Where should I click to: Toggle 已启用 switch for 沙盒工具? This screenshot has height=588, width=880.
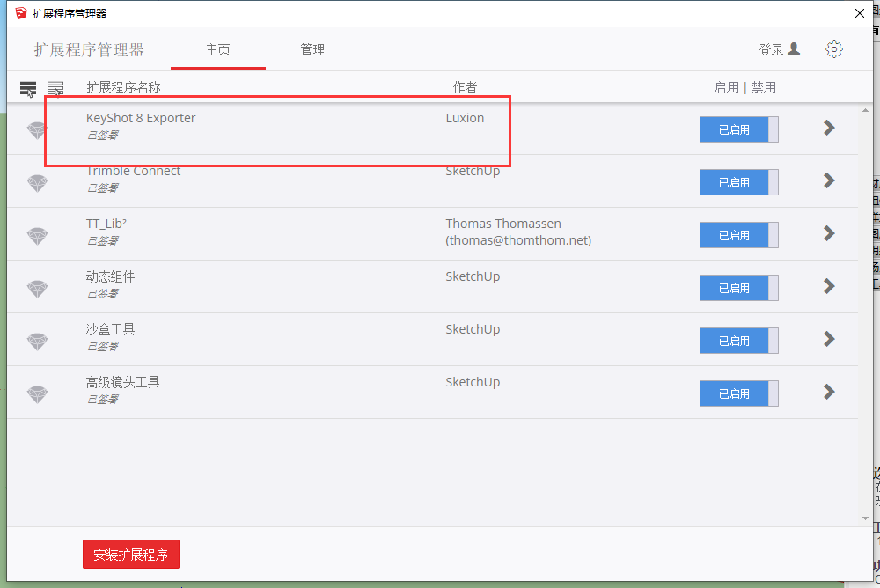point(738,341)
